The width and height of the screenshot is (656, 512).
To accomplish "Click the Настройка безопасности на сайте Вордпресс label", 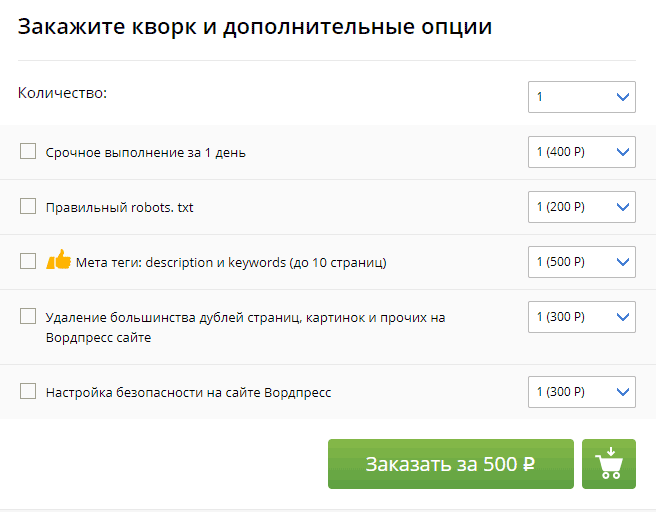I will coord(188,393).
